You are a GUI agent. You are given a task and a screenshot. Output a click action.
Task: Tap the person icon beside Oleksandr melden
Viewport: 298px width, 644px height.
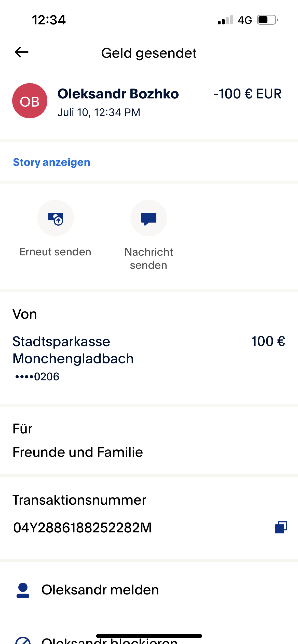point(23,590)
